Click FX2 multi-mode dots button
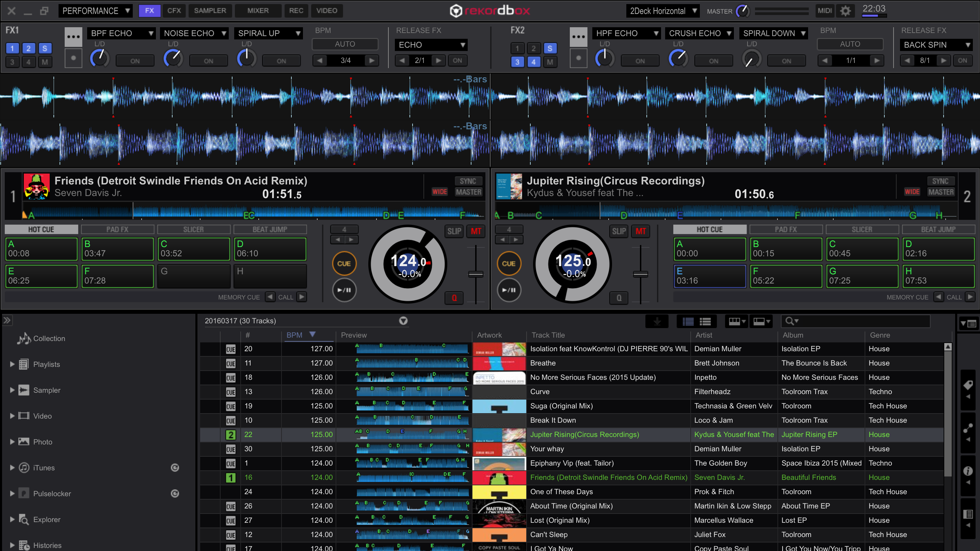This screenshot has width=980, height=551. [x=578, y=36]
